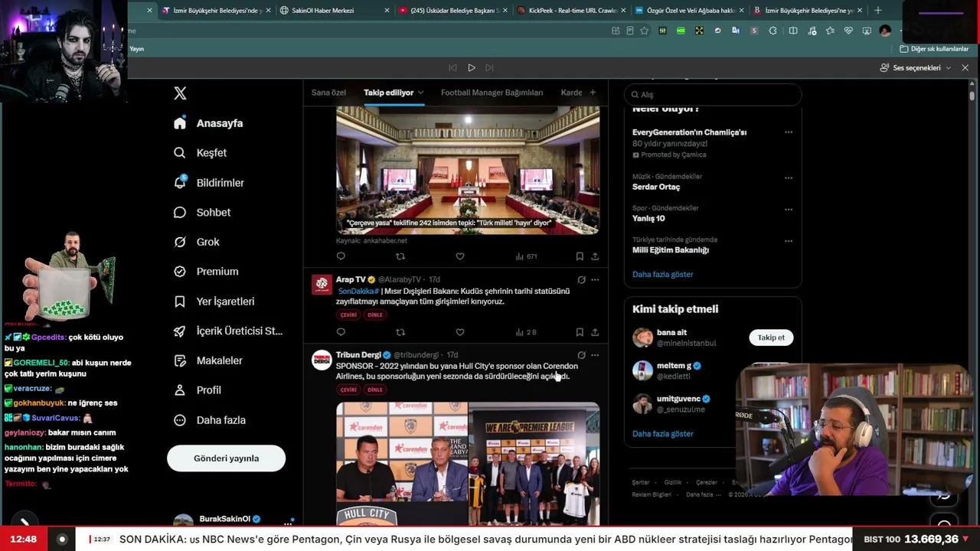Viewport: 980px width, 551px height.
Task: Like the ankahaber.net post
Action: (460, 256)
